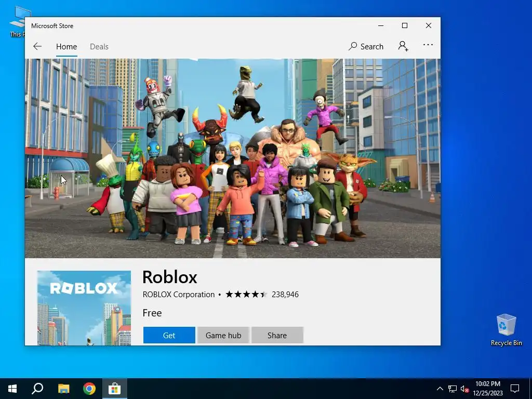This screenshot has width=532, height=399.
Task: Open Search in Microsoft Store
Action: click(x=366, y=46)
